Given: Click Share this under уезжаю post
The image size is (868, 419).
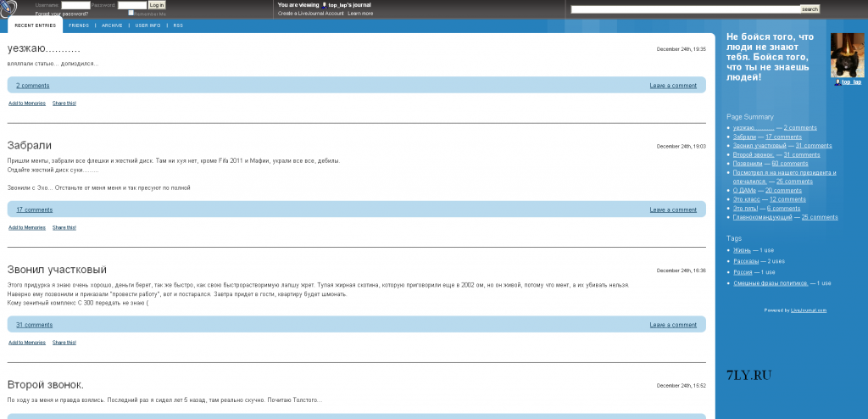Looking at the screenshot, I should coord(64,103).
